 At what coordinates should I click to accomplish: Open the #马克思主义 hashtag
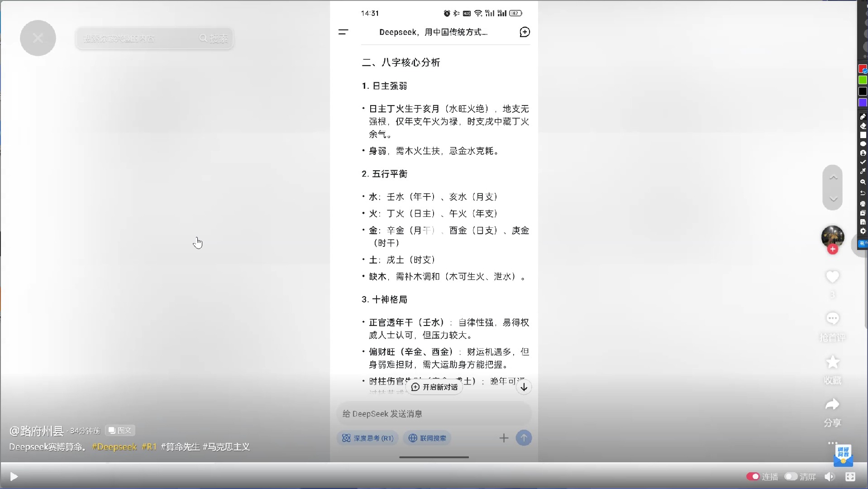click(x=226, y=447)
